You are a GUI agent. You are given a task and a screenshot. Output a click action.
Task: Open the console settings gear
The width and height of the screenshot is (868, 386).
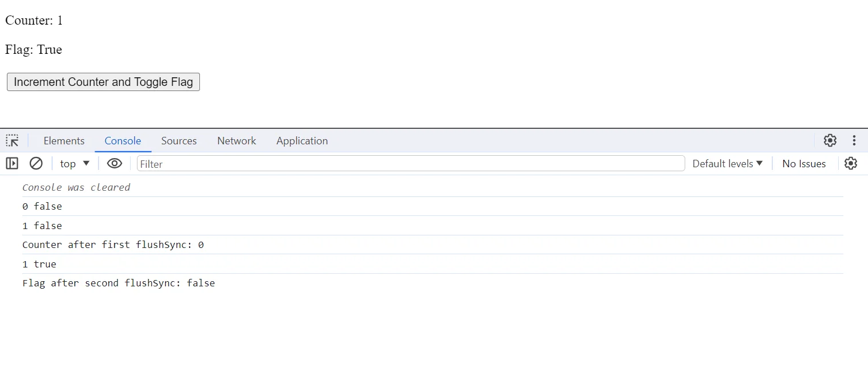coord(850,163)
